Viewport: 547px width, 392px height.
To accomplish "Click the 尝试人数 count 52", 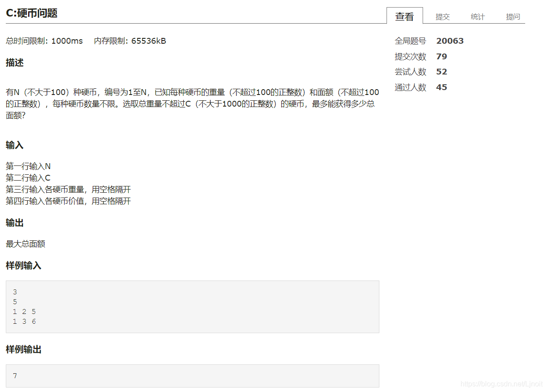I will [441, 71].
